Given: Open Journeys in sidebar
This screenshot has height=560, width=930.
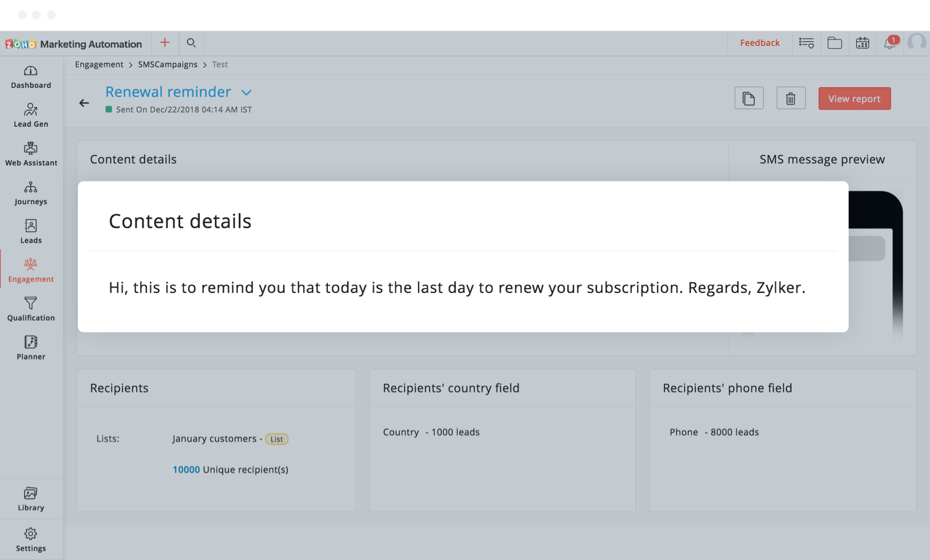Looking at the screenshot, I should 31,193.
